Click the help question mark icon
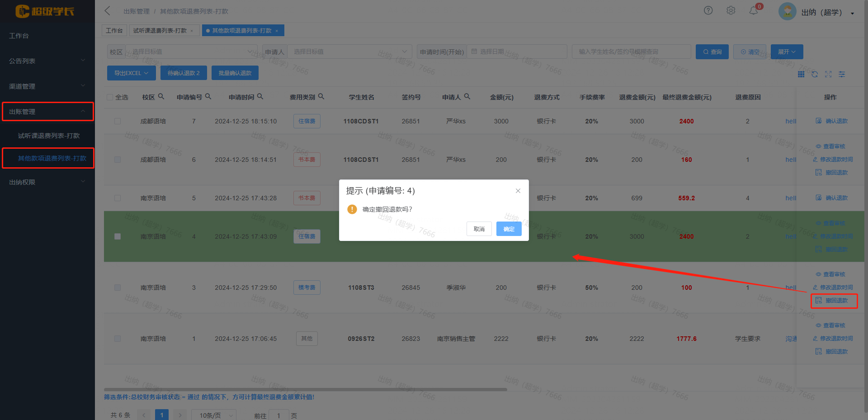This screenshot has width=868, height=420. point(708,10)
